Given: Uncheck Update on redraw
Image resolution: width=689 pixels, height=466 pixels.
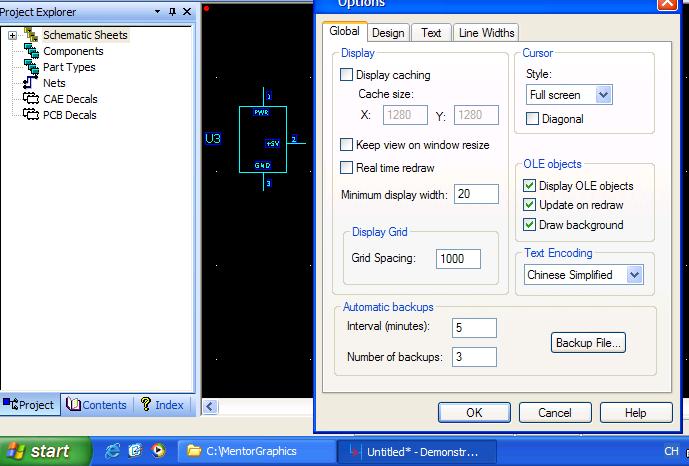Looking at the screenshot, I should (529, 205).
